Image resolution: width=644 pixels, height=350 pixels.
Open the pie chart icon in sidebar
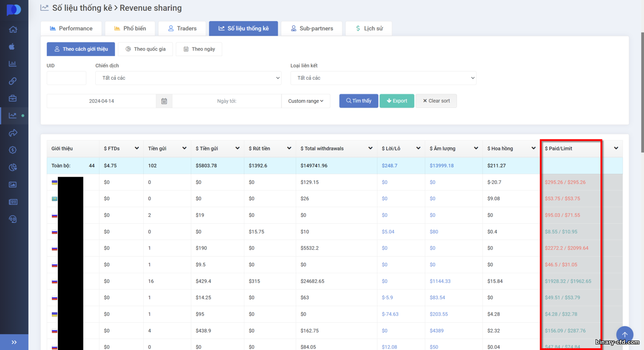click(13, 167)
